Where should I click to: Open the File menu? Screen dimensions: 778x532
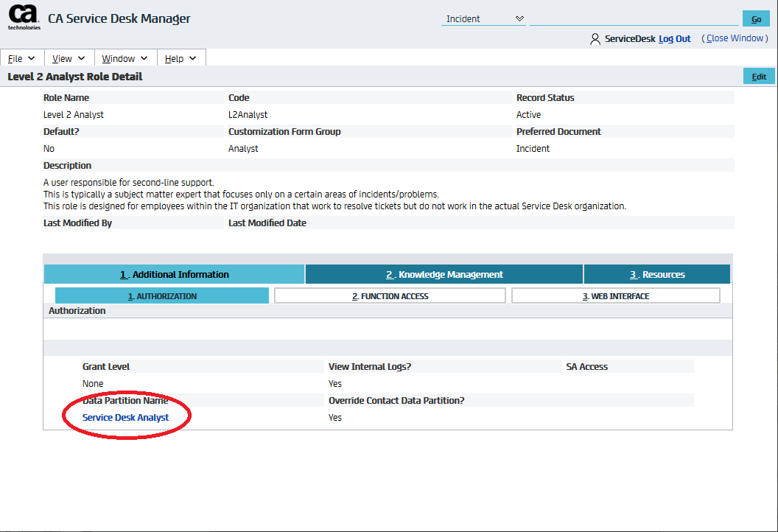(x=22, y=59)
